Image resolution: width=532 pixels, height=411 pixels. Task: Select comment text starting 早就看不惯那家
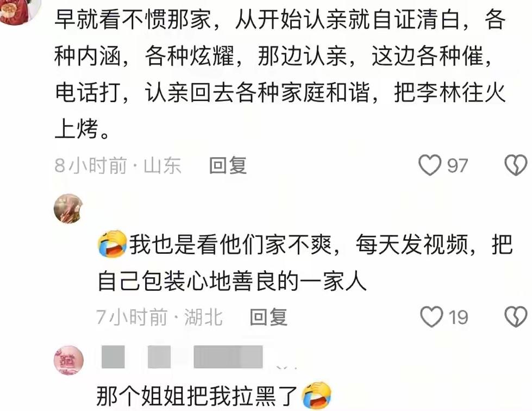click(280, 74)
